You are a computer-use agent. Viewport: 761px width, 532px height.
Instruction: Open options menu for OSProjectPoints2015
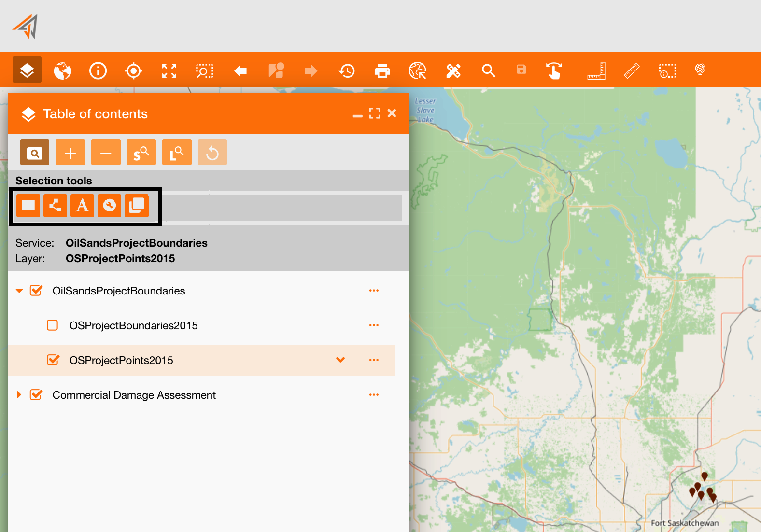(x=374, y=360)
